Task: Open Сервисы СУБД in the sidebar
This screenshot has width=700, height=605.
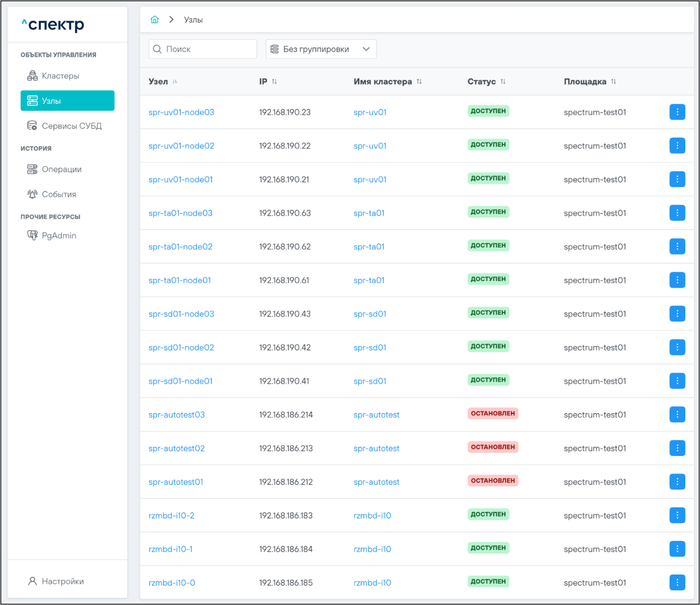Action: click(71, 126)
